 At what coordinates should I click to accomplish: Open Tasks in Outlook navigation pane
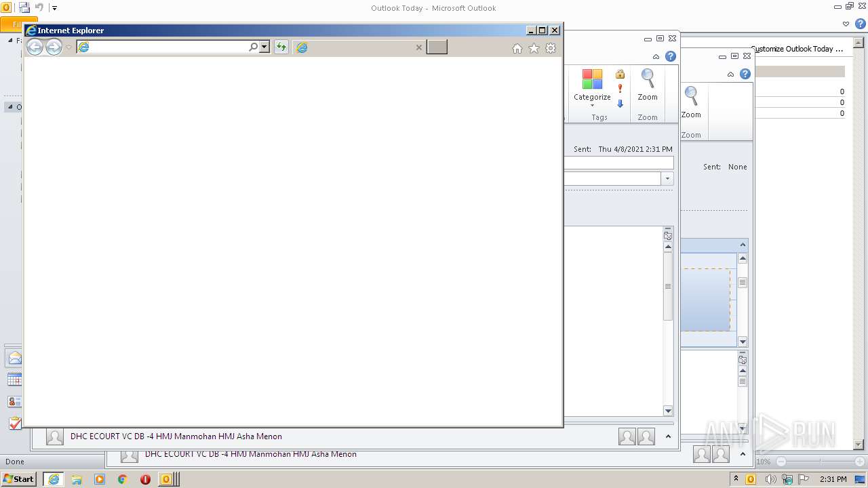[14, 424]
